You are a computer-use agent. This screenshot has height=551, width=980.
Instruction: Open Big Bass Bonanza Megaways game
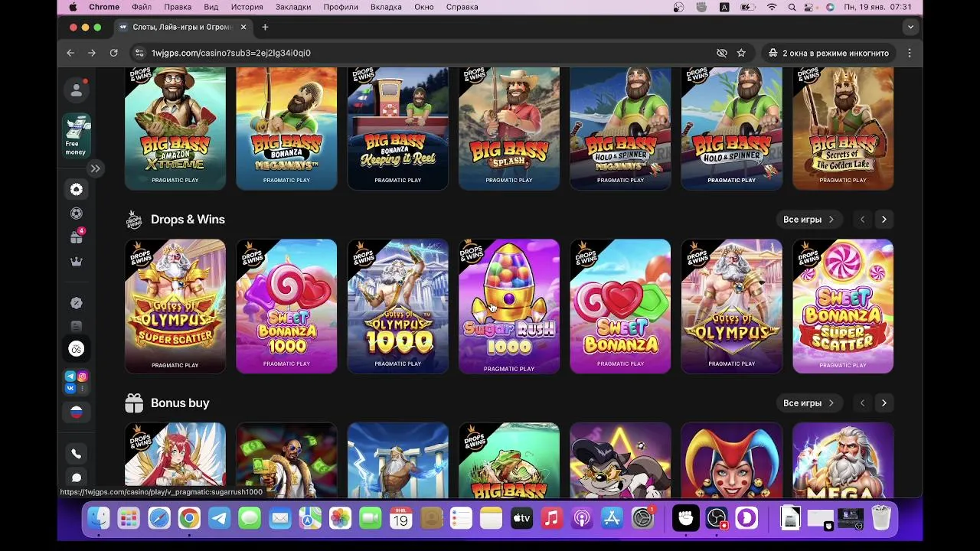pyautogui.click(x=286, y=129)
